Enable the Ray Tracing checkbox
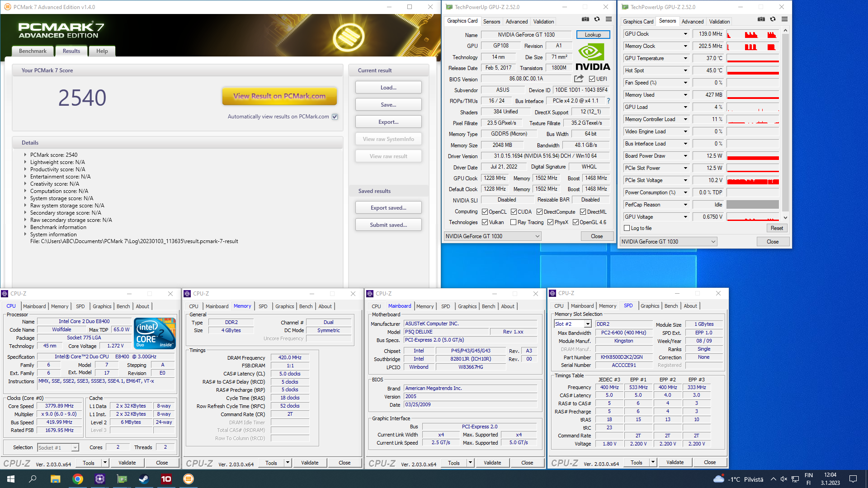Screen dimensions: 868x488 [x=513, y=222]
